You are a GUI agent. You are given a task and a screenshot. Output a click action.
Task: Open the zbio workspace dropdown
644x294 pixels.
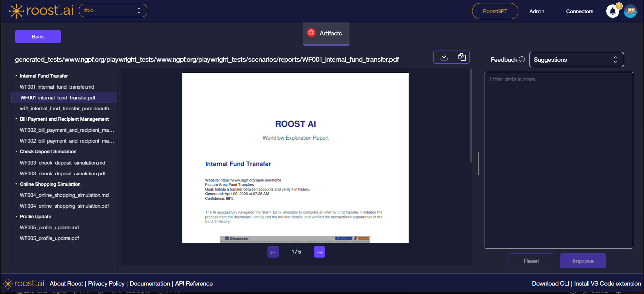(113, 10)
